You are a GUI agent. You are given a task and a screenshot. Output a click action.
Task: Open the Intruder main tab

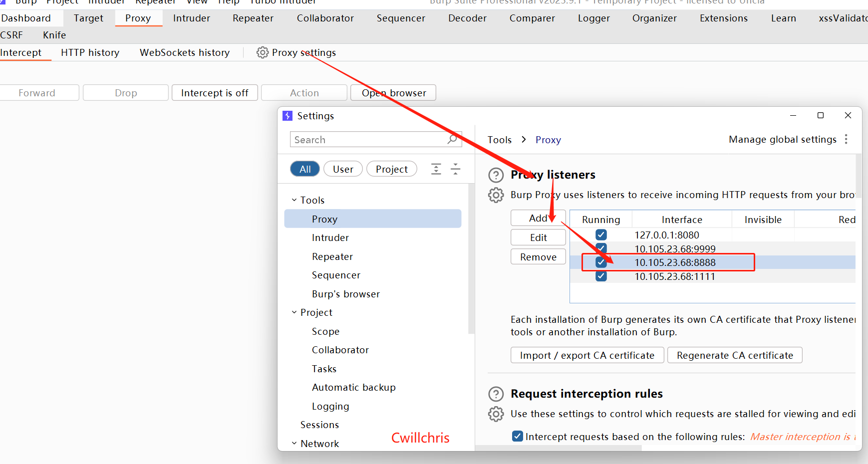[x=192, y=18]
